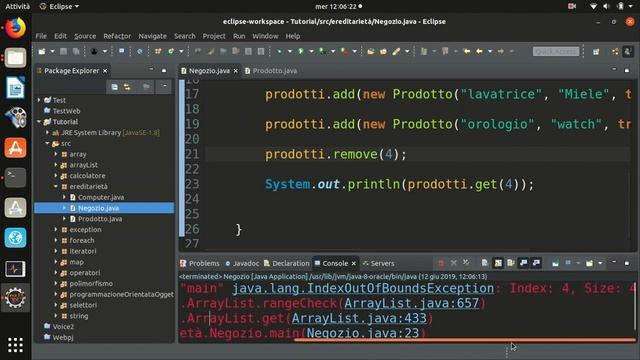Screen dimensions: 640x360
Task: Switch to the Declaration tab
Action: tap(287, 263)
